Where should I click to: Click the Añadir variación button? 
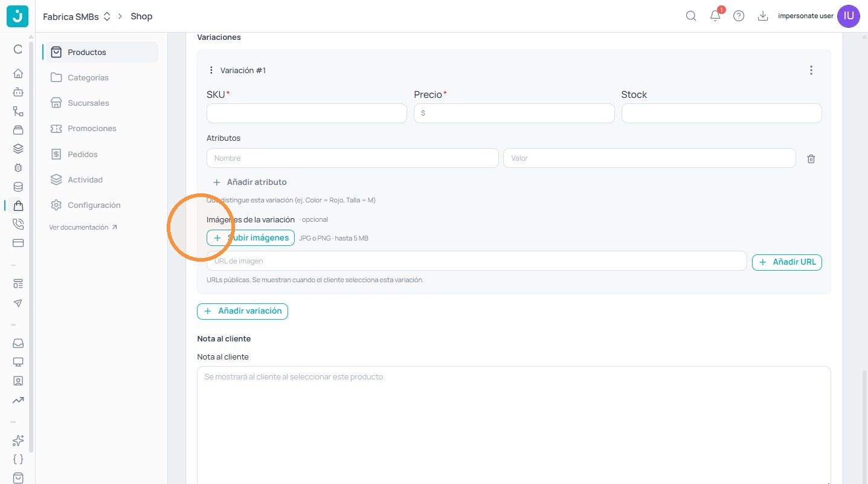242,311
